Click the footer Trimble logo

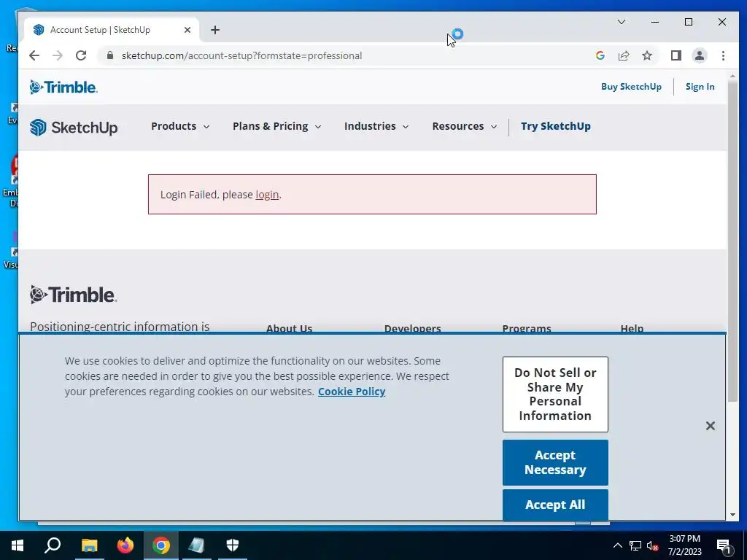tap(74, 295)
